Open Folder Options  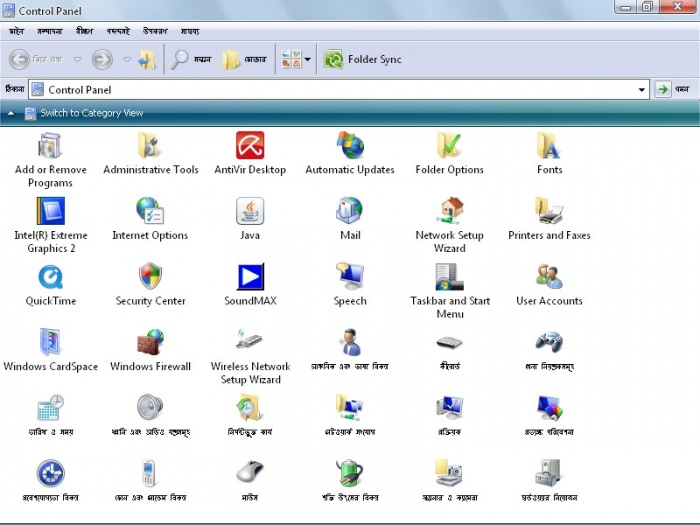pos(450,154)
